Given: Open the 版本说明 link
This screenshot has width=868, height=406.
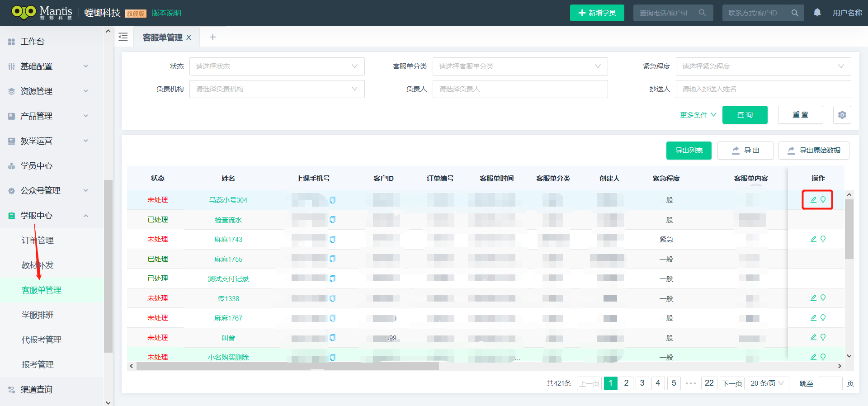Looking at the screenshot, I should (x=166, y=13).
